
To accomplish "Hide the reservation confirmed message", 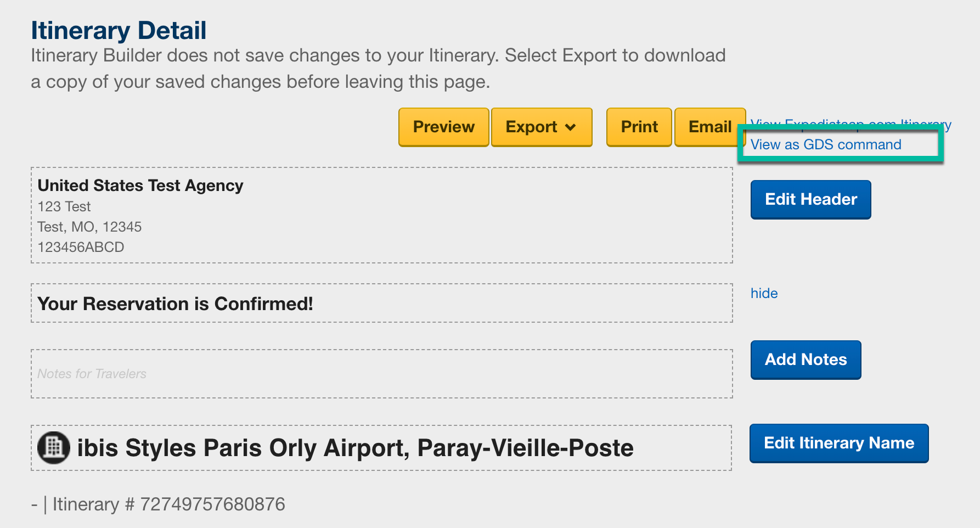I will coord(764,293).
